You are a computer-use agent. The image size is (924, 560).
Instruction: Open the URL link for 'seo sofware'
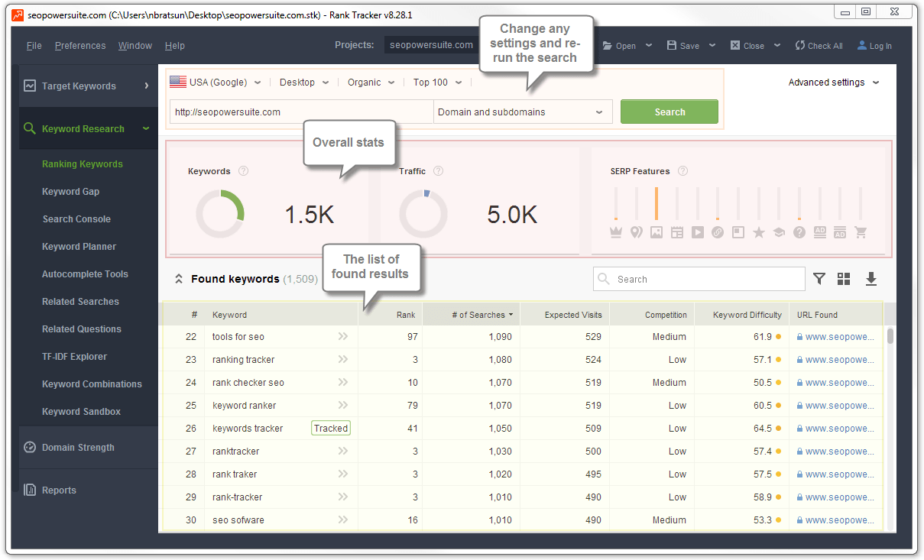point(838,520)
